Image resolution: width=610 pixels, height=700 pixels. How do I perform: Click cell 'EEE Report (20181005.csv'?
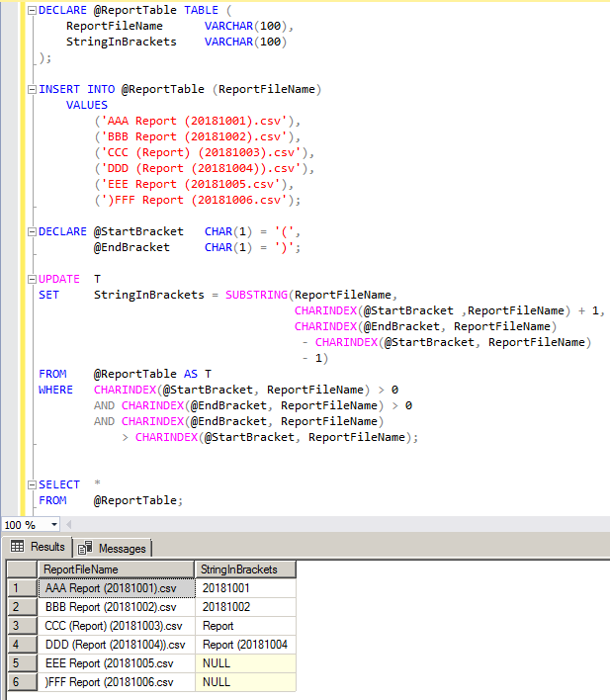(x=117, y=663)
